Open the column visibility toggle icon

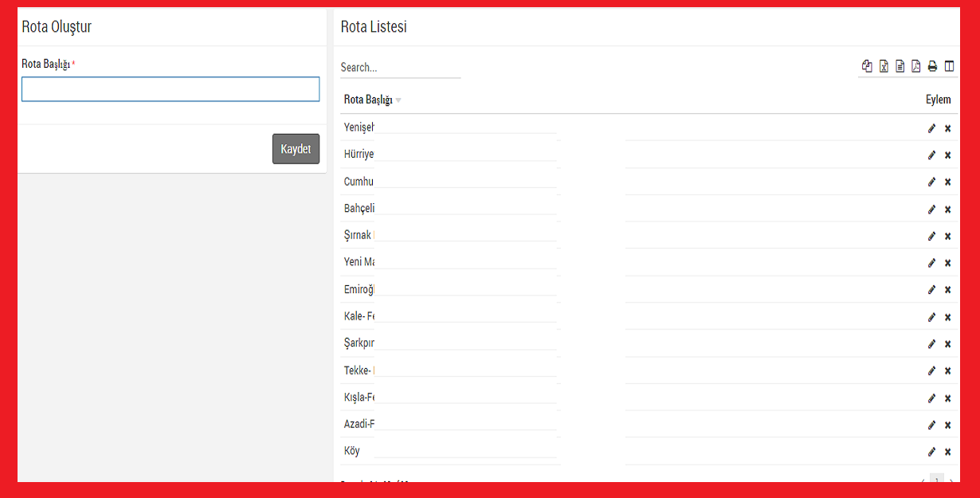[949, 67]
